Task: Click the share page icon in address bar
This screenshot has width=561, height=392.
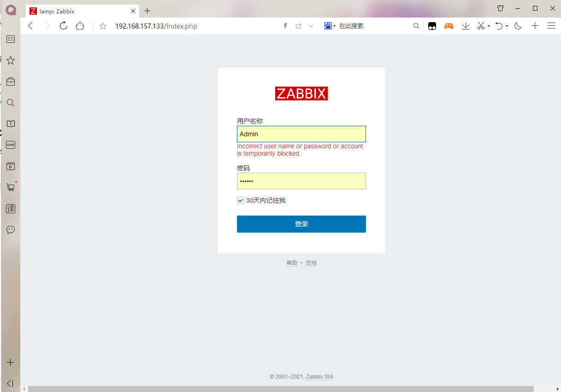Action: [x=298, y=26]
